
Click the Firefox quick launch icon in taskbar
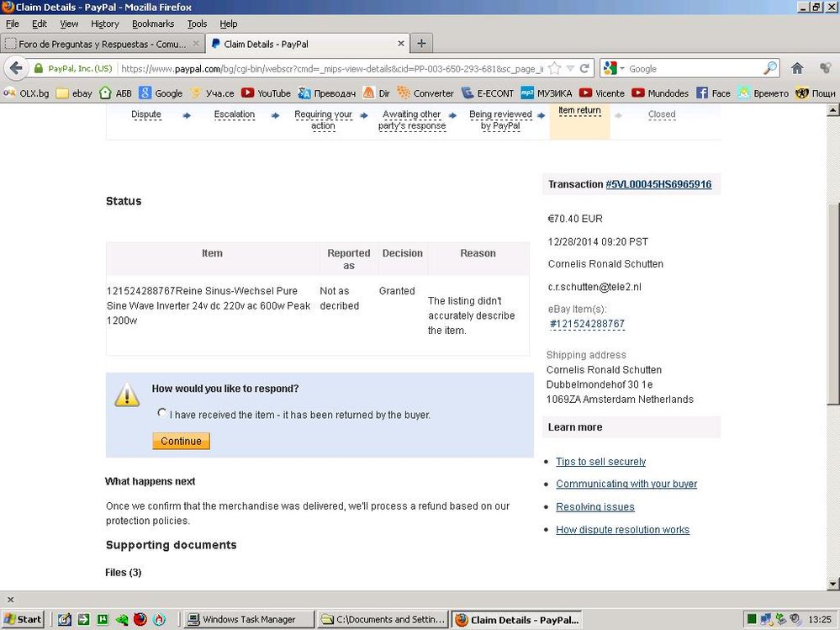point(140,619)
